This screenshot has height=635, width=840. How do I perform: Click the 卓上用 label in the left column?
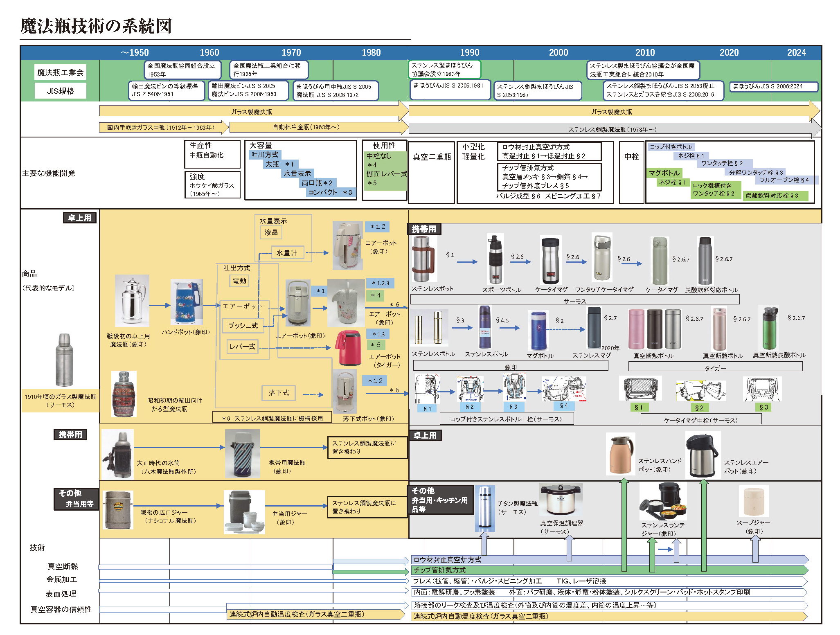(x=80, y=218)
